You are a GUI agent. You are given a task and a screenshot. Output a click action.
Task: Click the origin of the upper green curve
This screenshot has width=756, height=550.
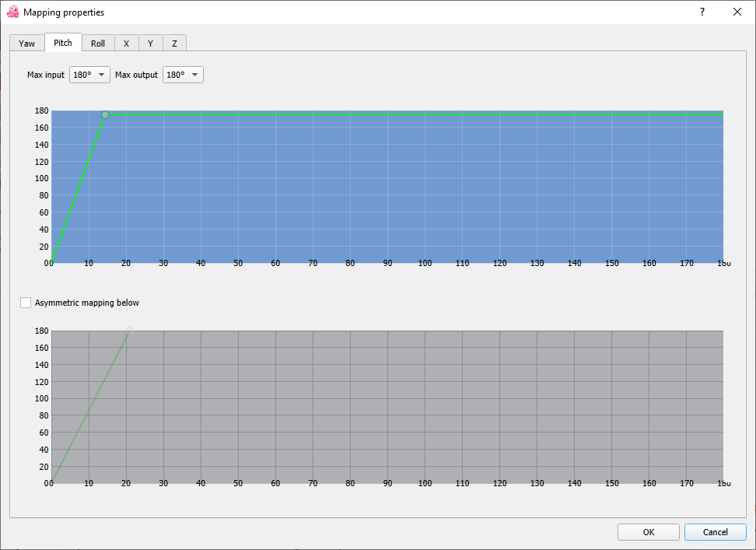point(52,262)
